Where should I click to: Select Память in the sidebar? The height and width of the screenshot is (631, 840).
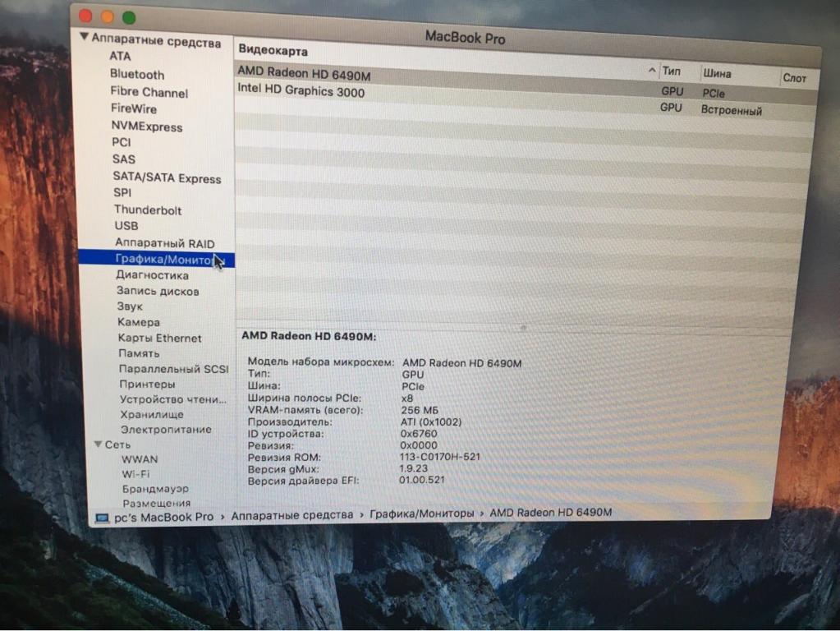coord(140,353)
